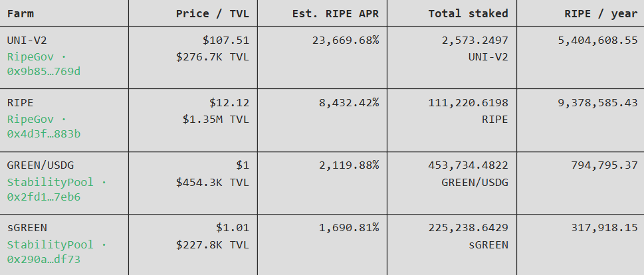Viewport: 644px width, 275px height.
Task: Click the 317,918.15 RIPE per year value
Action: 604,228
